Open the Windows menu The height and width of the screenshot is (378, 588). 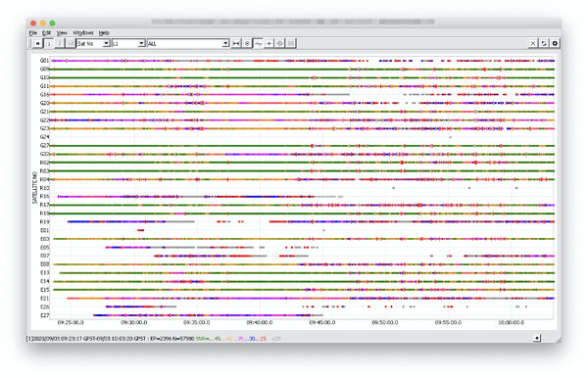[x=83, y=33]
